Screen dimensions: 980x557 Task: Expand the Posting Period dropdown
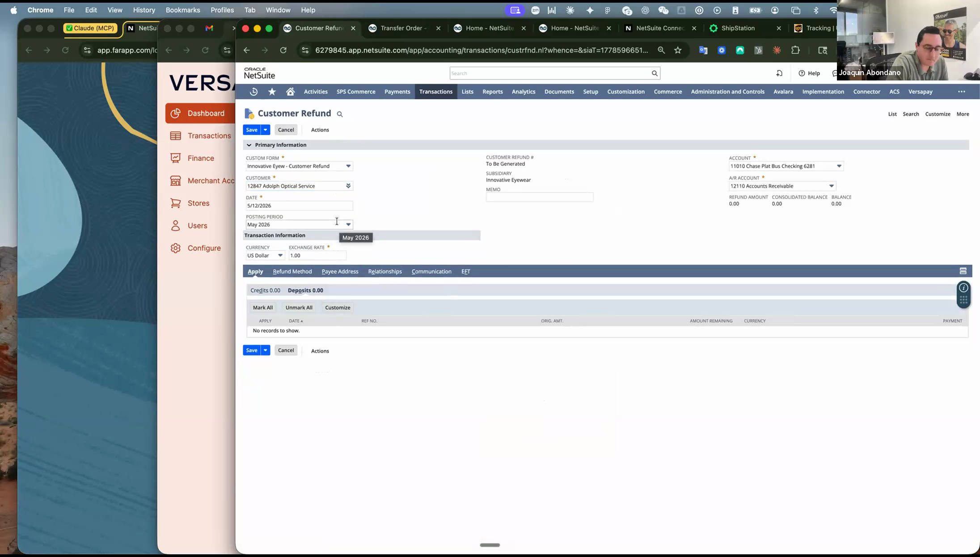tap(348, 224)
